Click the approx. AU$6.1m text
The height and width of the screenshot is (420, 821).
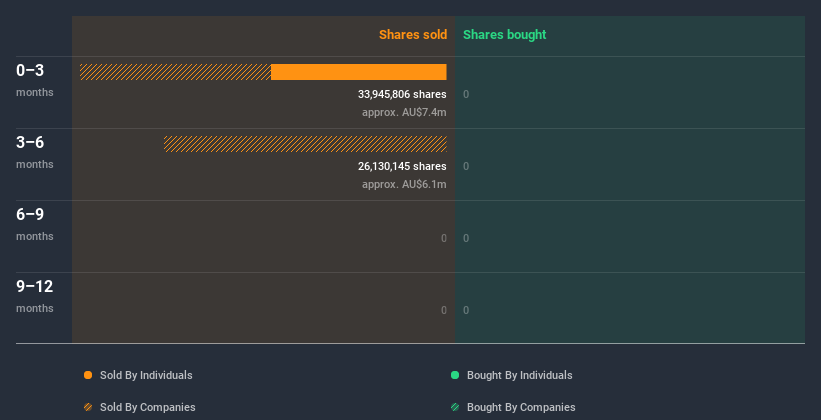pyautogui.click(x=404, y=184)
